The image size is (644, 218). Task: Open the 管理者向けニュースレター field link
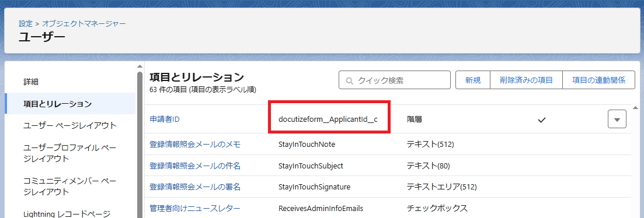point(195,208)
